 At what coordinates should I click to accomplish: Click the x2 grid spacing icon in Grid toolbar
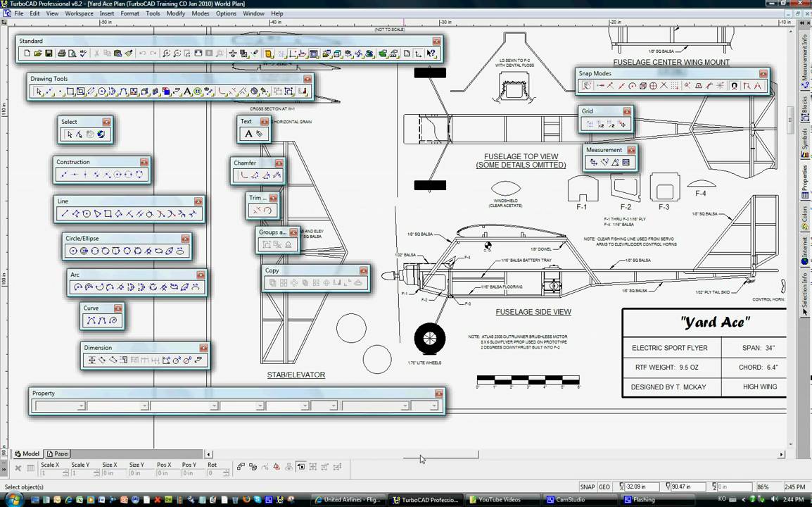click(x=600, y=125)
